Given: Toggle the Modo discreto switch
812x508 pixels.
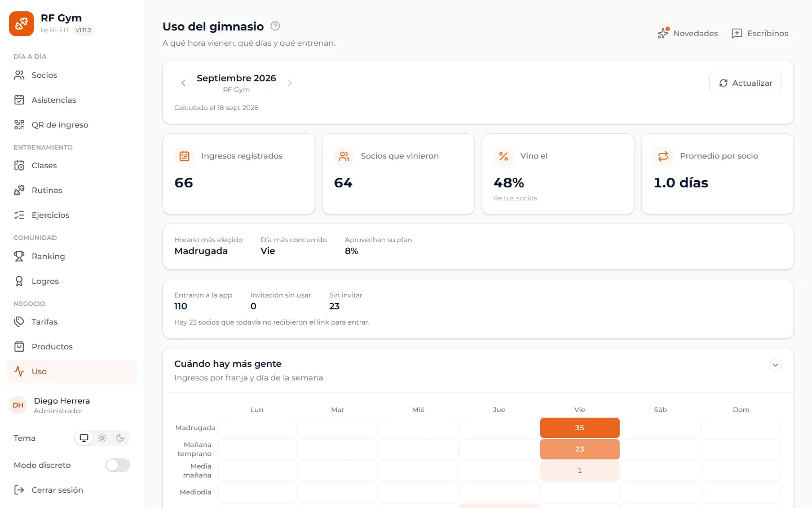Looking at the screenshot, I should pos(118,465).
